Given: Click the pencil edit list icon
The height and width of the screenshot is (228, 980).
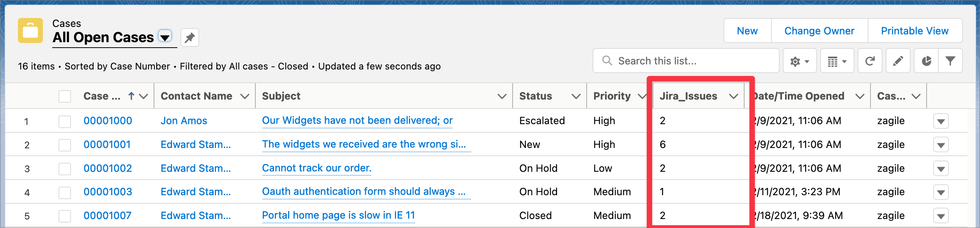Looking at the screenshot, I should [898, 61].
